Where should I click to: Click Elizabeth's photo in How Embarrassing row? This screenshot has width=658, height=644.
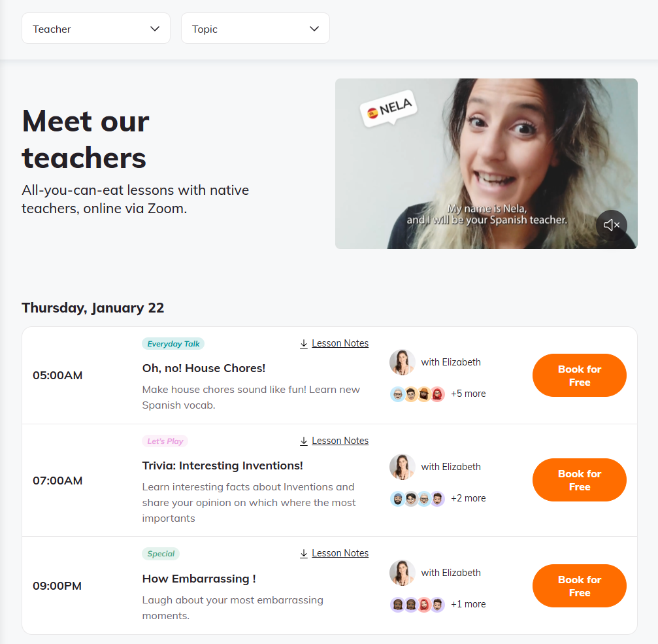[x=402, y=573]
